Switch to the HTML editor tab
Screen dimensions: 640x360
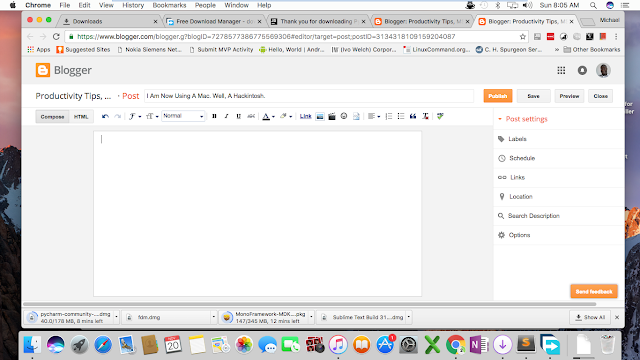click(81, 117)
